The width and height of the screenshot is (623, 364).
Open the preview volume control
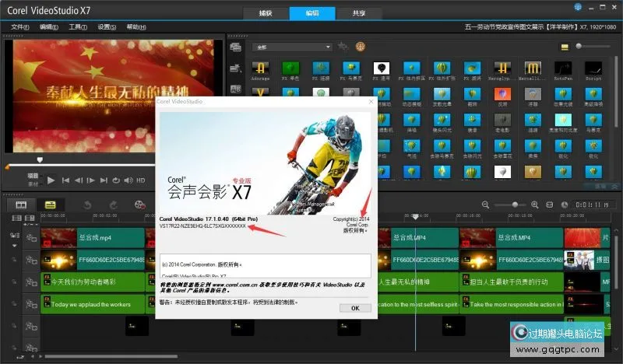pos(128,180)
